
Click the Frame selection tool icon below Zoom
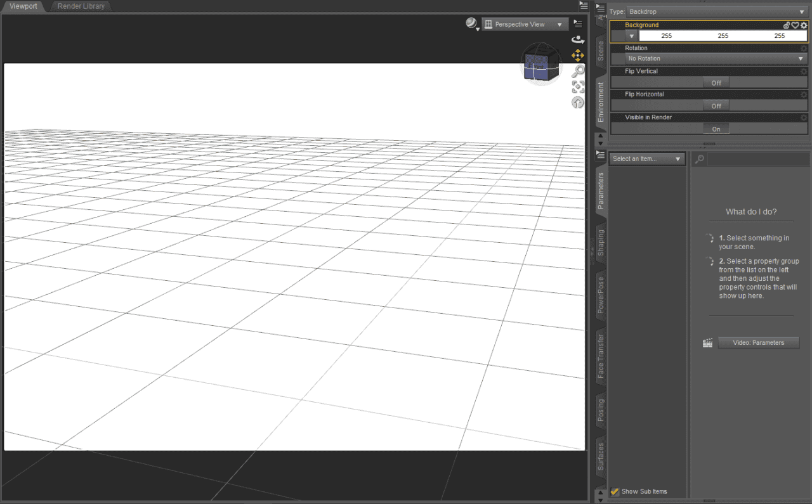[x=578, y=87]
